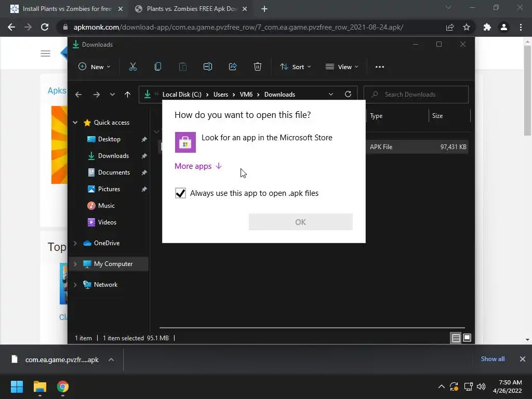The height and width of the screenshot is (399, 532).
Task: Expand the OneDrive tree node
Action: tap(75, 243)
